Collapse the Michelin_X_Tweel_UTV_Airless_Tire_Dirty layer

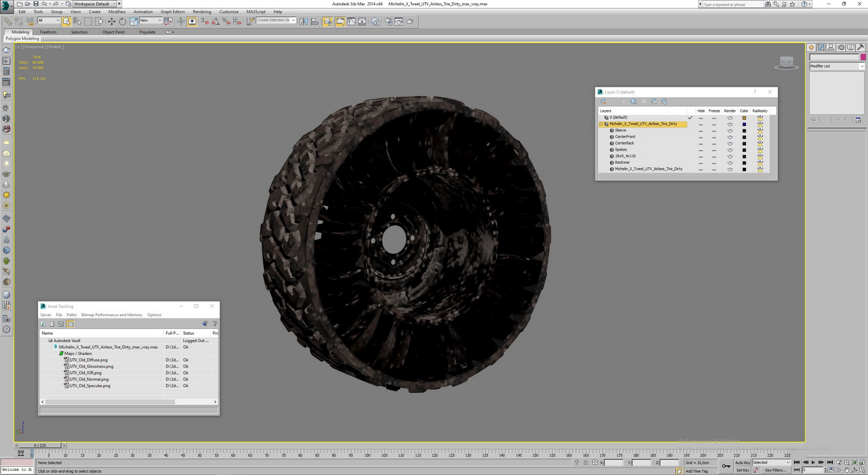click(x=601, y=124)
